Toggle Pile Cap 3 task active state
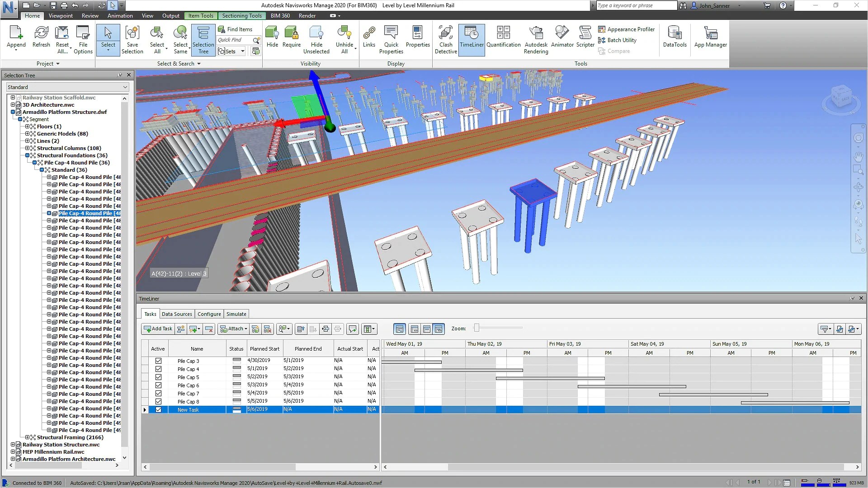The width and height of the screenshot is (868, 488). coord(158,361)
